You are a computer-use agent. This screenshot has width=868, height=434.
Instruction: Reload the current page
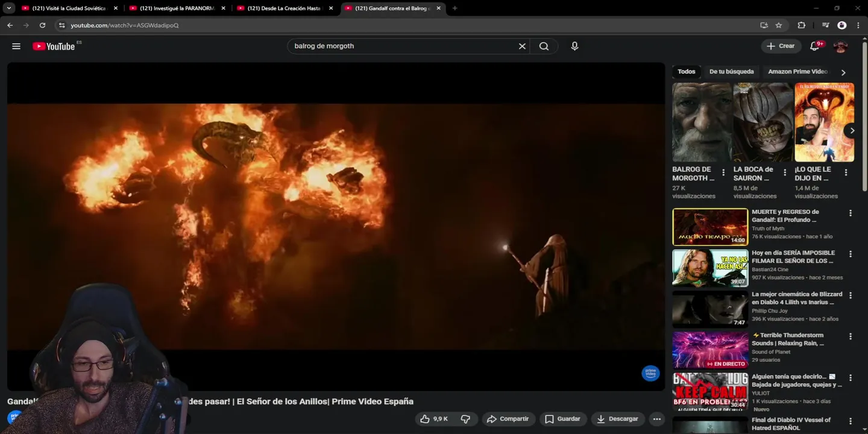coord(42,25)
